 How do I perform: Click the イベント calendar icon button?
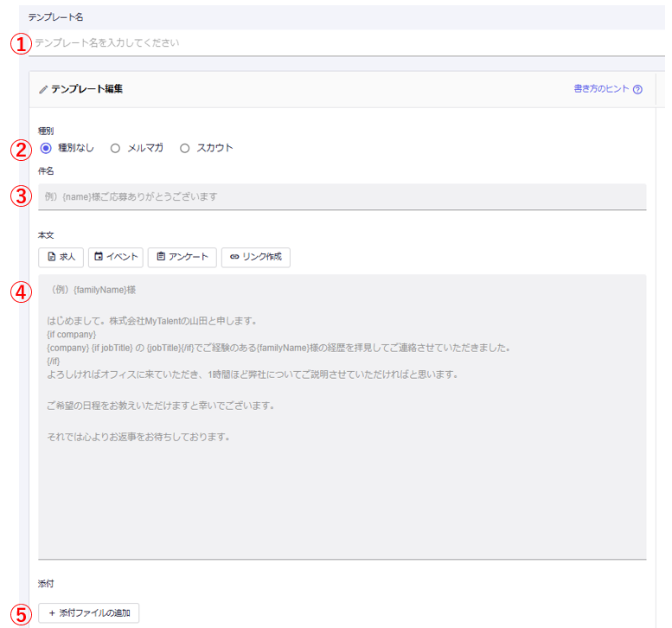tap(99, 257)
